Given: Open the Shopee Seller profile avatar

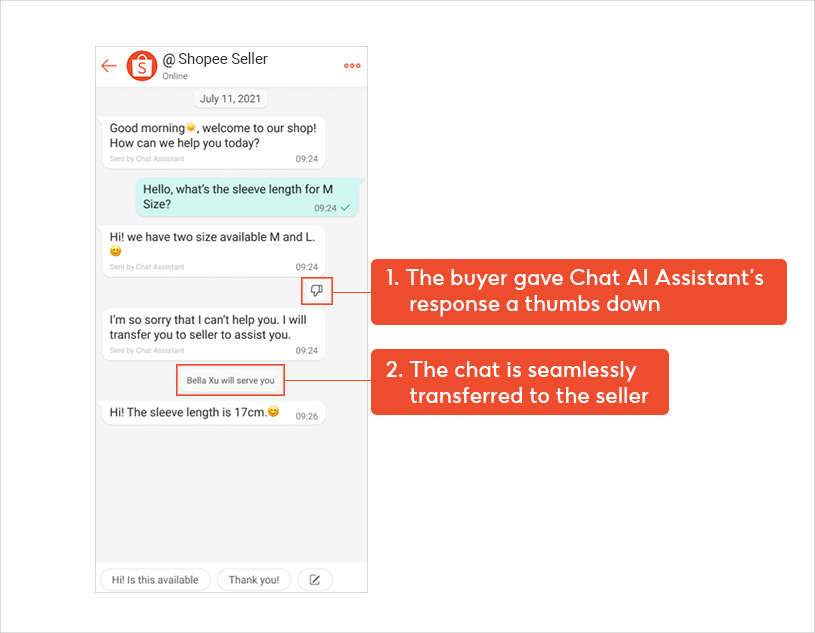Looking at the screenshot, I should point(141,65).
